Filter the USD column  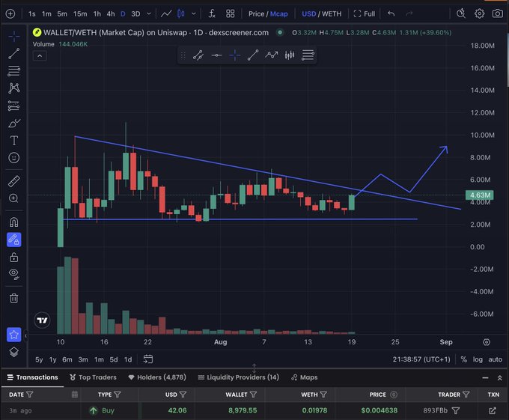[183, 395]
